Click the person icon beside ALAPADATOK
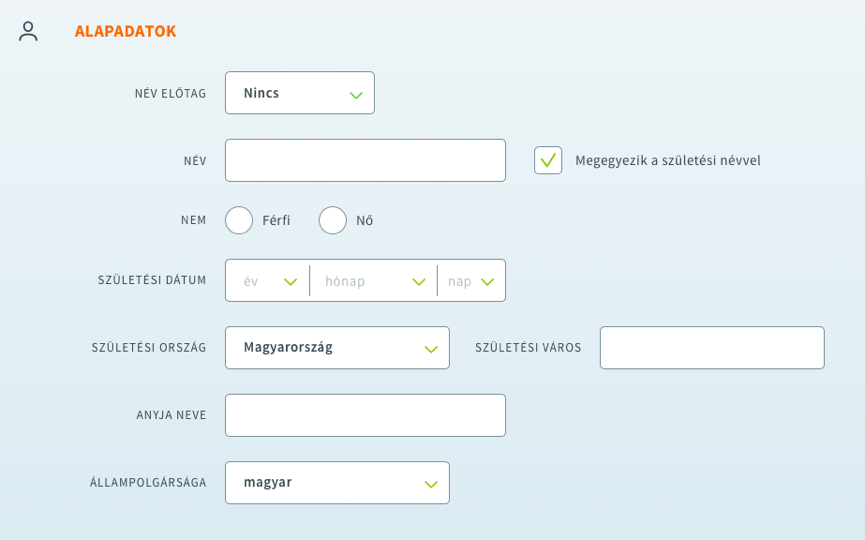 coord(28,31)
